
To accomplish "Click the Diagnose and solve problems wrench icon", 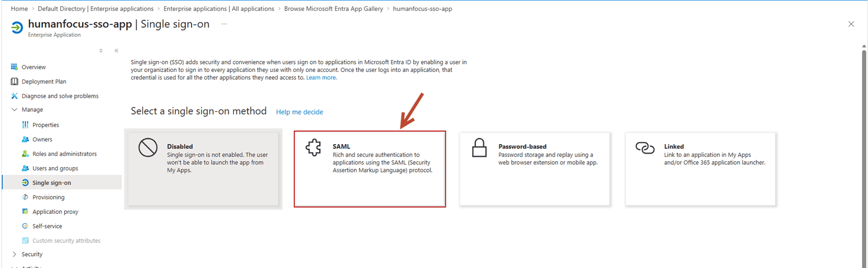I will pos(14,96).
